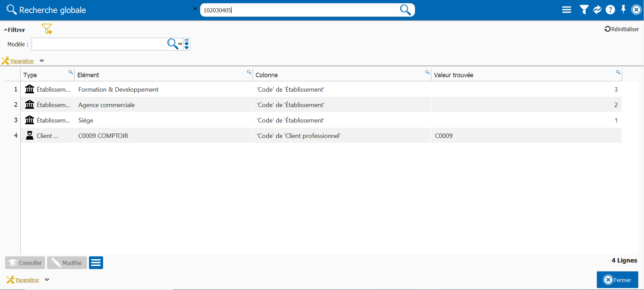Click the white funnel filter icon
This screenshot has height=290, width=644.
pyautogui.click(x=584, y=10)
